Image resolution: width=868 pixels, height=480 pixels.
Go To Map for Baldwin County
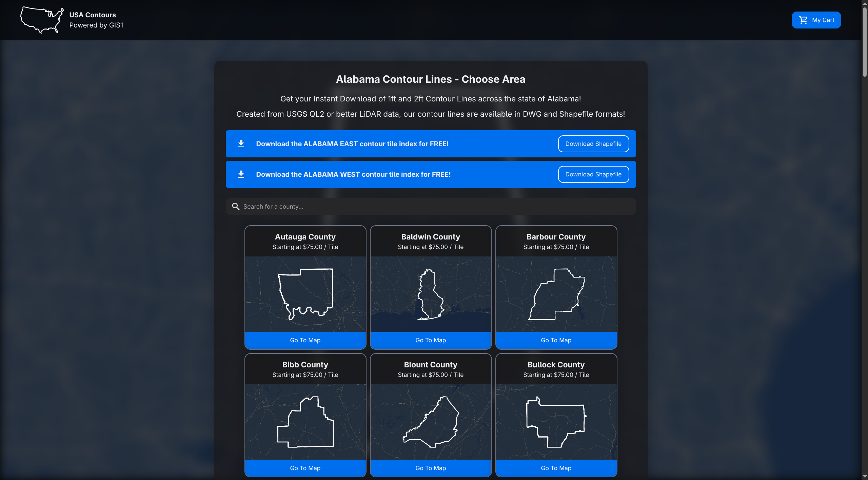pyautogui.click(x=431, y=340)
